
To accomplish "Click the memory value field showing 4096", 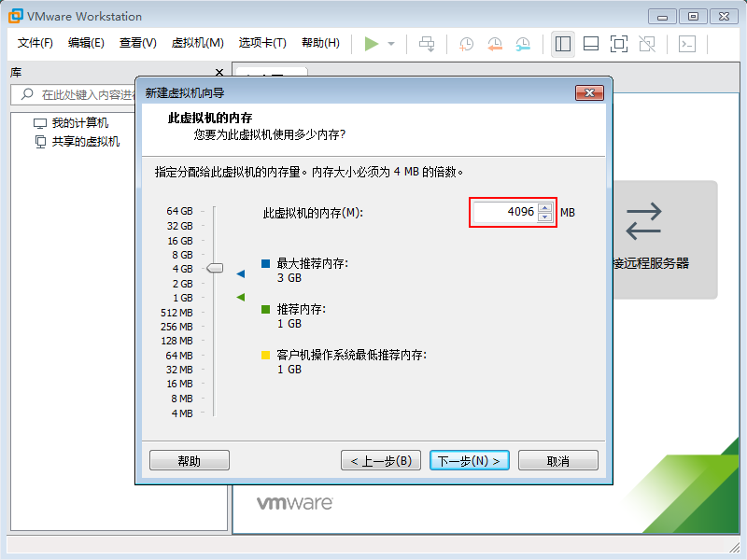I will click(504, 212).
